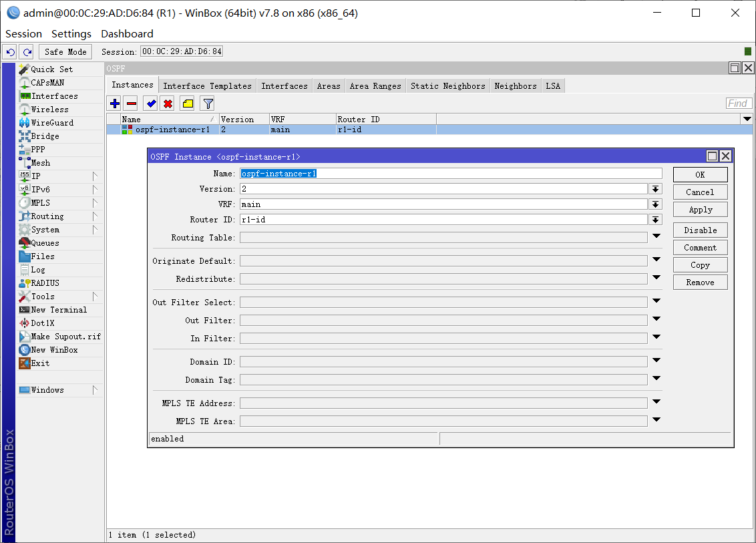Add comment with yellow note icon
The height and width of the screenshot is (543, 756).
(x=188, y=104)
